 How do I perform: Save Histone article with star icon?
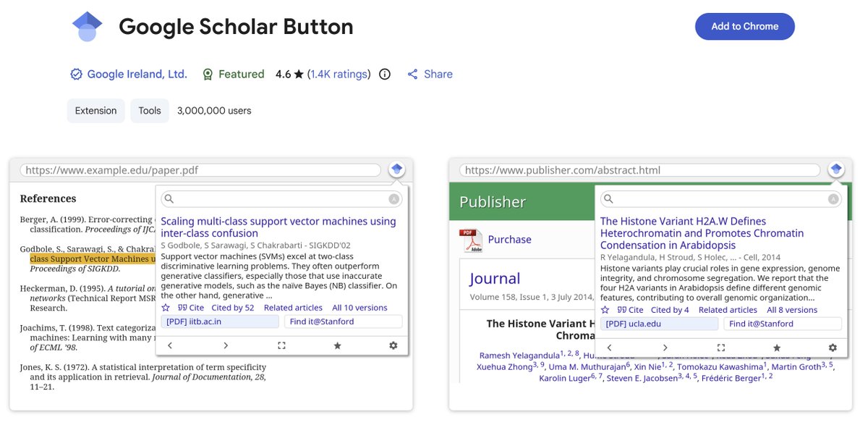(605, 310)
